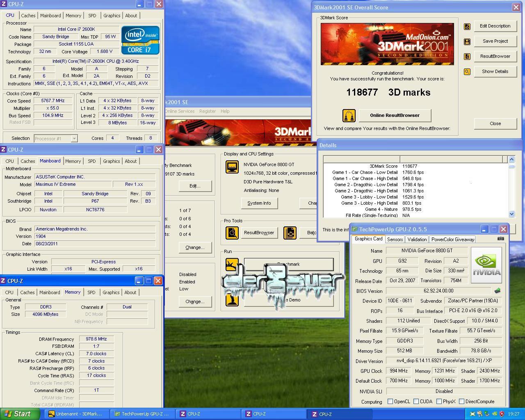Click the Online ResultBrowser tree icon

[x=349, y=116]
